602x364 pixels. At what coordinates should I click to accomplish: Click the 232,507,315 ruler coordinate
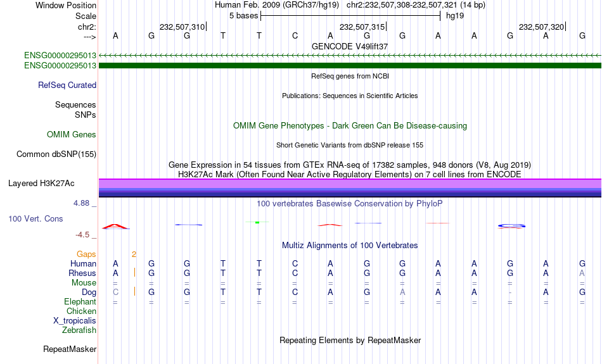coord(362,27)
